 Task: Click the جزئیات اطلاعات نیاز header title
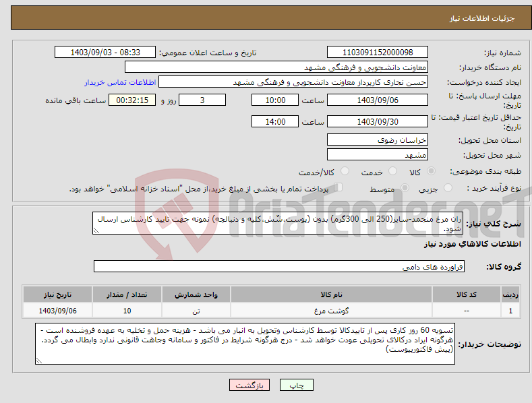click(x=482, y=18)
